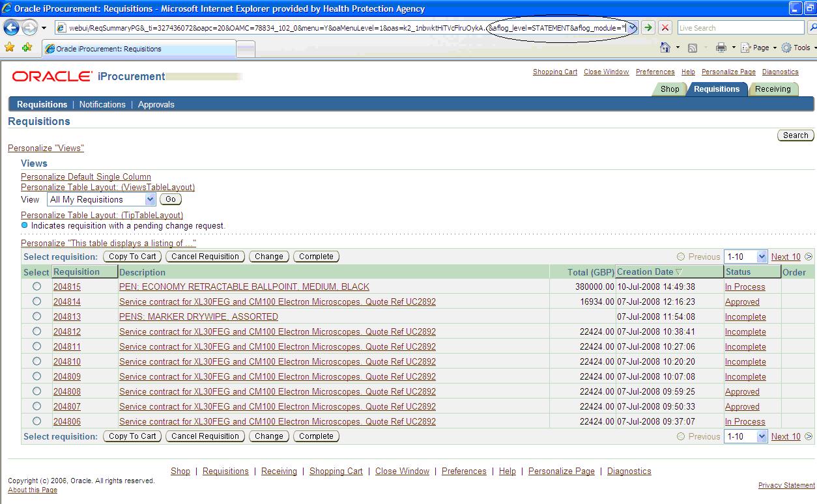Open the Notifications subtab

(x=102, y=104)
